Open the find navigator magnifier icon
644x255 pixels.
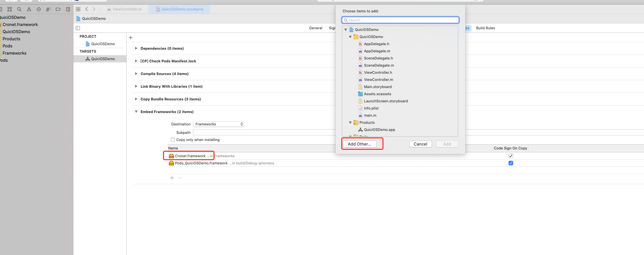19,9
